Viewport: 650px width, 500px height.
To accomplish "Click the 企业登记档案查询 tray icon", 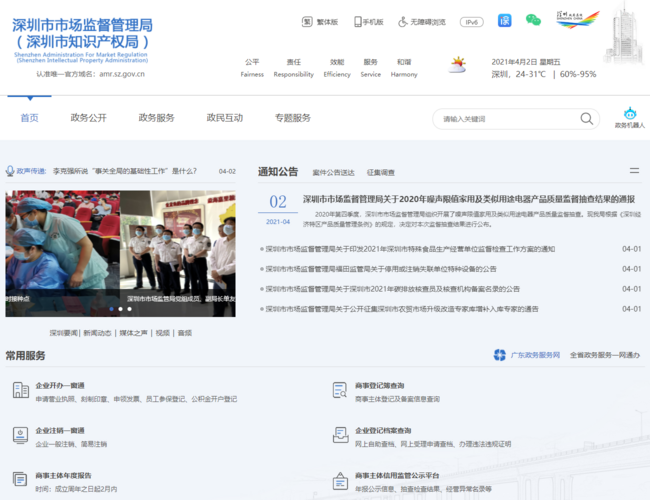I will pos(341,435).
